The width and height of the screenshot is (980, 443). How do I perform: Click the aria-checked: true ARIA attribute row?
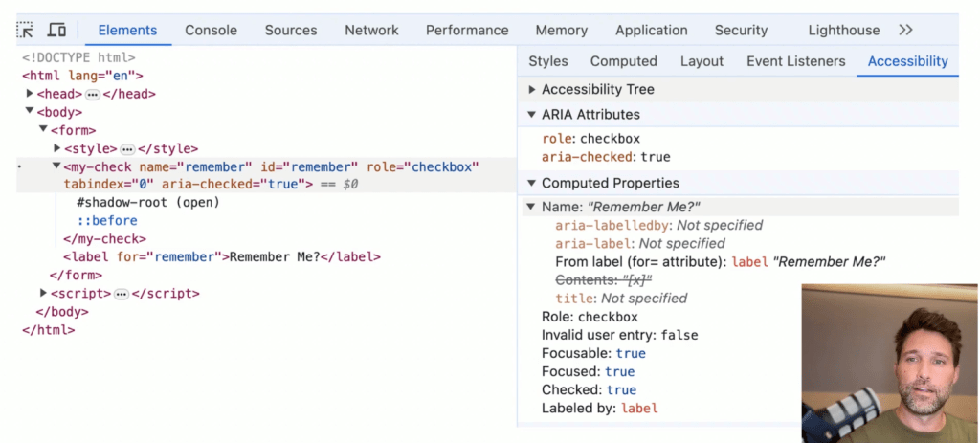coord(606,157)
